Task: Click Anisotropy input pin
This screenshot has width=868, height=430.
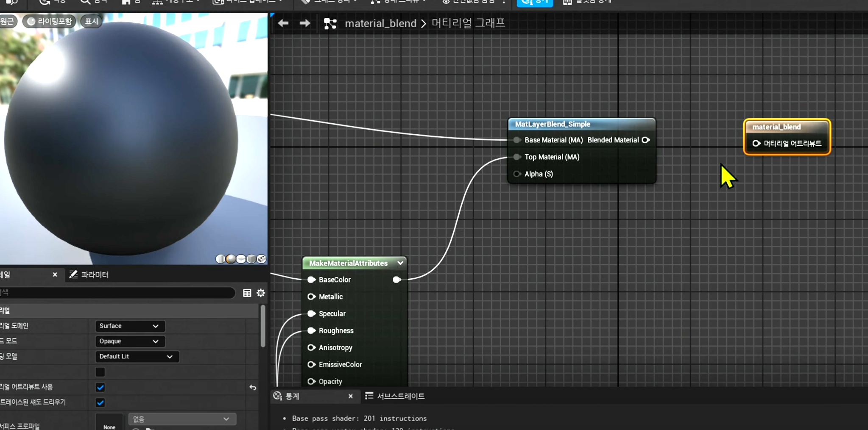Action: 312,347
